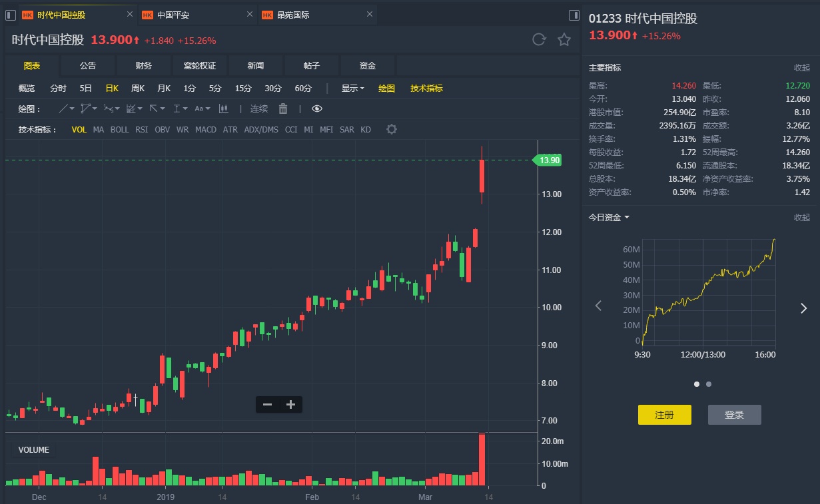Viewport: 820px width, 504px height.
Task: Select the 图表 chart tab
Action: click(32, 65)
